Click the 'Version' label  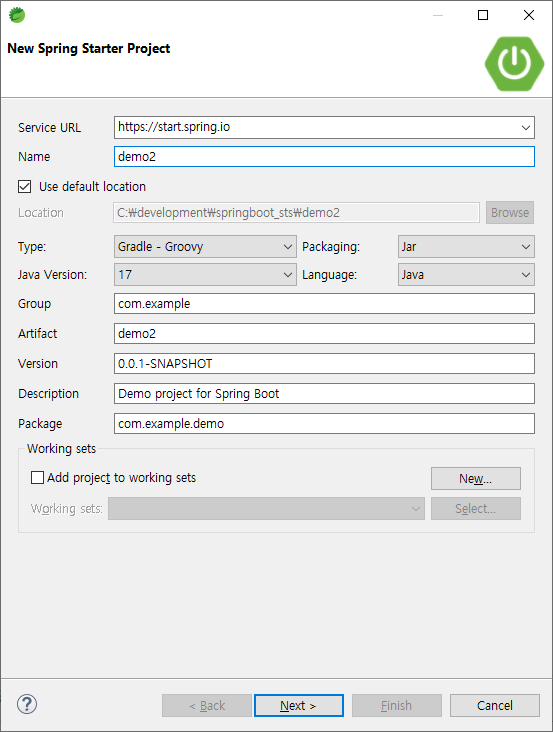pyautogui.click(x=38, y=364)
